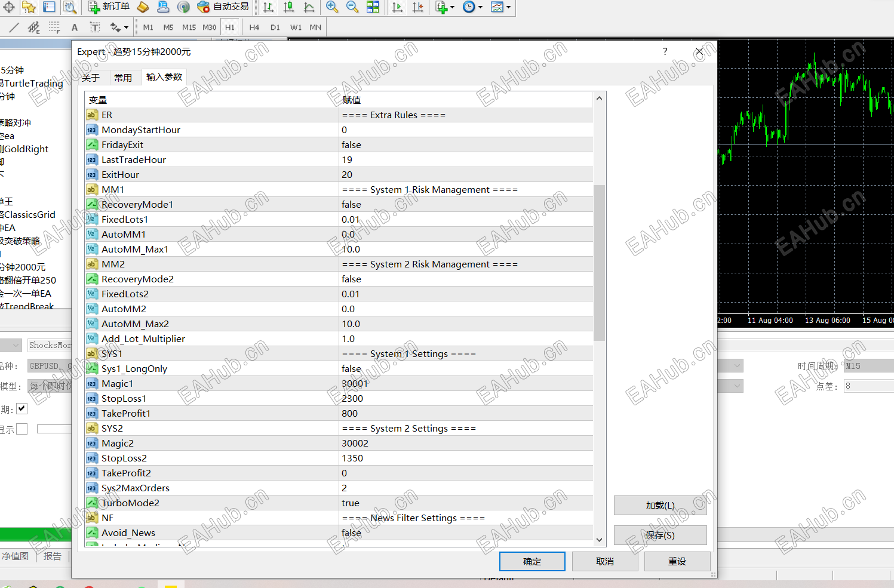Select the equidistant channel tool

(x=34, y=27)
